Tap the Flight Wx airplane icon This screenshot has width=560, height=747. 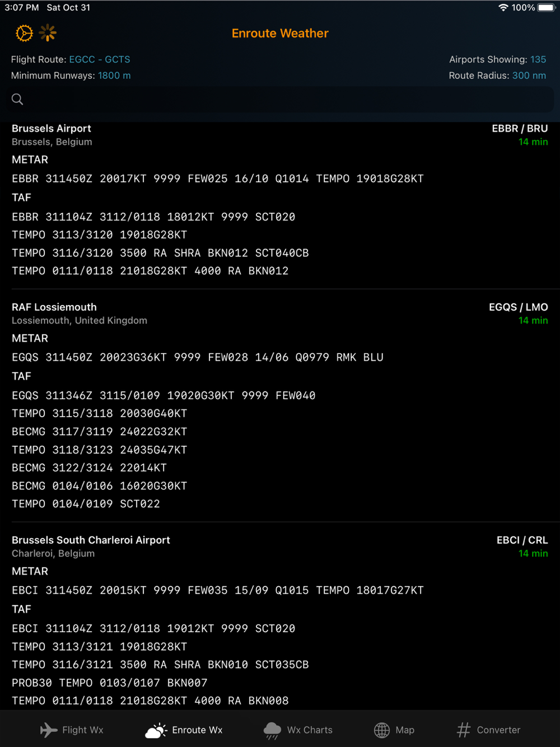click(49, 730)
